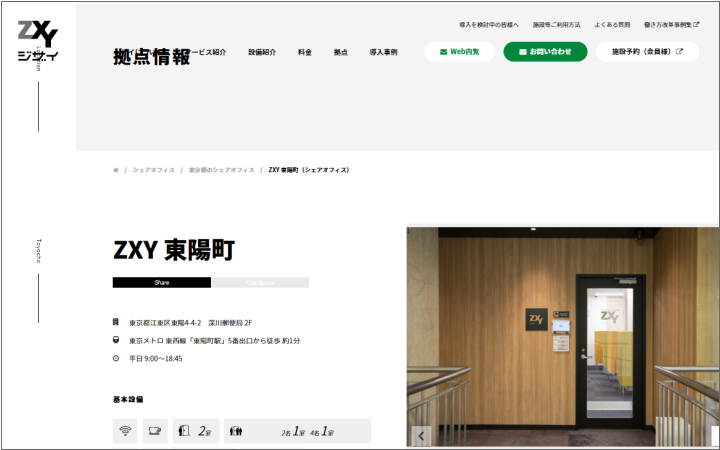Click the ZXY 東陽町 heading
This screenshot has width=720, height=450.
(x=174, y=250)
